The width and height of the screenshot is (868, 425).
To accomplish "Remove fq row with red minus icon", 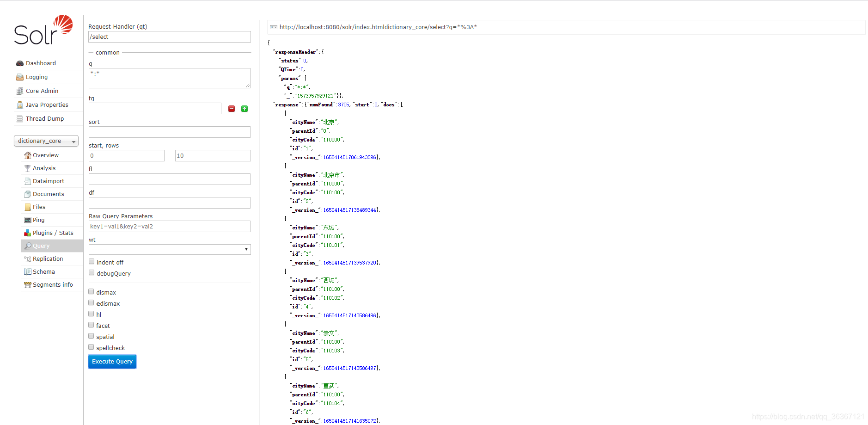I will 232,109.
